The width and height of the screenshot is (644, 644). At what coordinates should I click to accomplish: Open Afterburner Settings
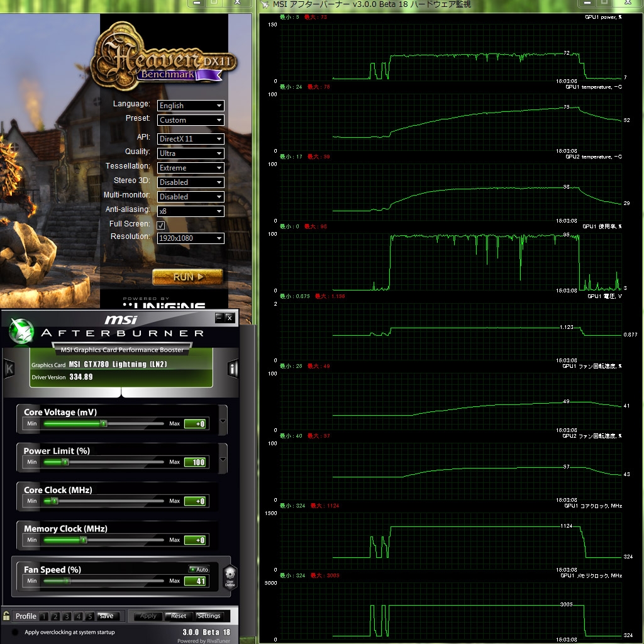click(209, 616)
